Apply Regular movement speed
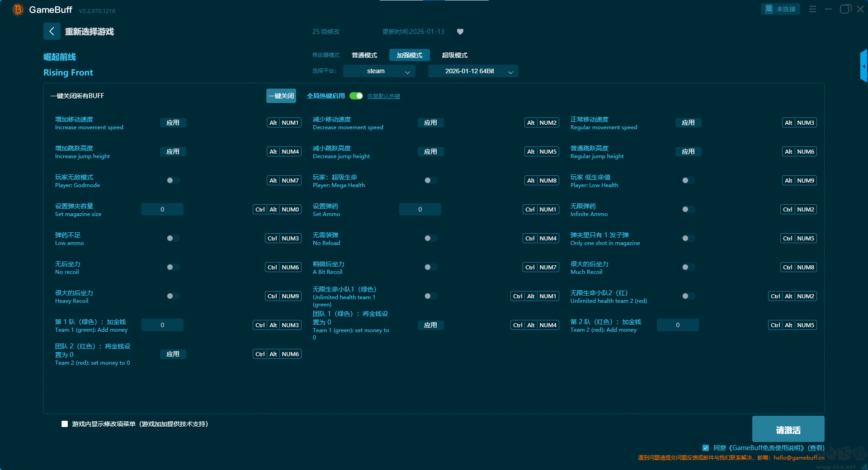 (x=688, y=122)
